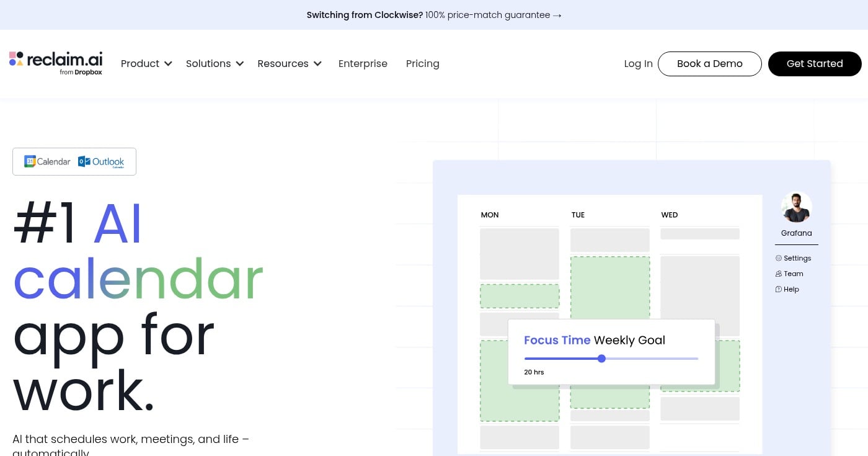868x456 pixels.
Task: Click the Settings gear icon in the illustration
Action: pyautogui.click(x=779, y=258)
